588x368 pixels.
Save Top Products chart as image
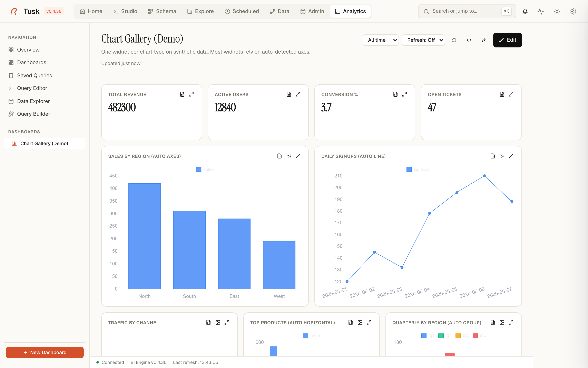[x=360, y=322]
